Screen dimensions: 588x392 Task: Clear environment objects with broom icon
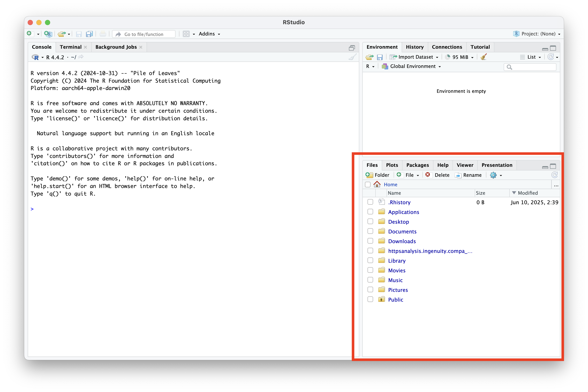pos(484,57)
